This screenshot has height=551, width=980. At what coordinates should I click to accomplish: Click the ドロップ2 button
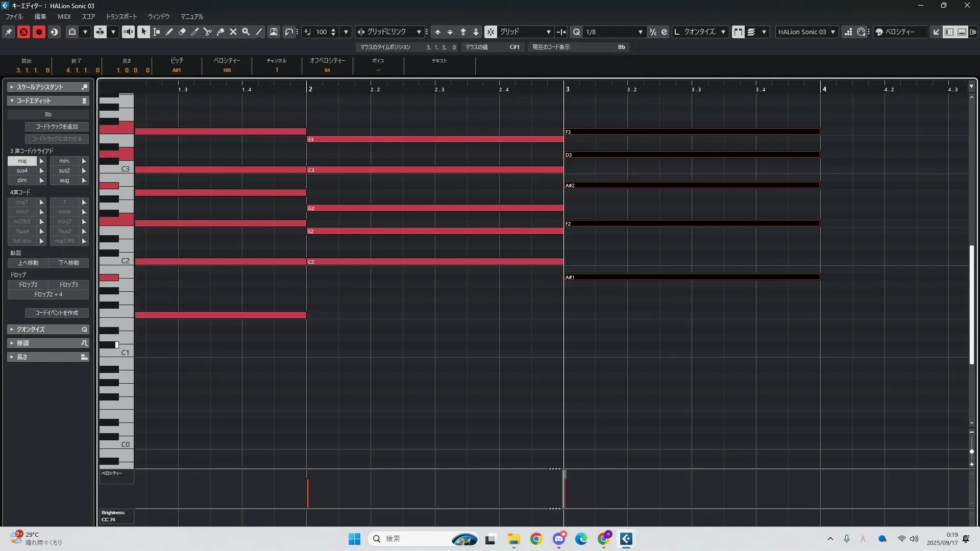(28, 285)
